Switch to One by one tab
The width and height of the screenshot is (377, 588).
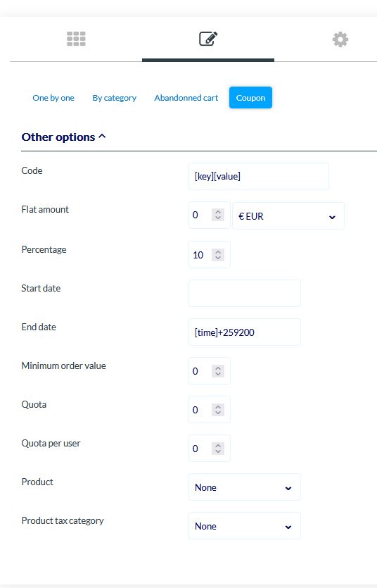click(53, 98)
